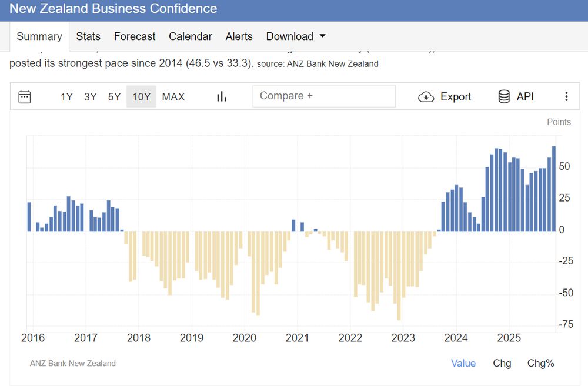Switch chart display to Chg mode
Viewport: 588px width, 386px height.
pyautogui.click(x=502, y=363)
